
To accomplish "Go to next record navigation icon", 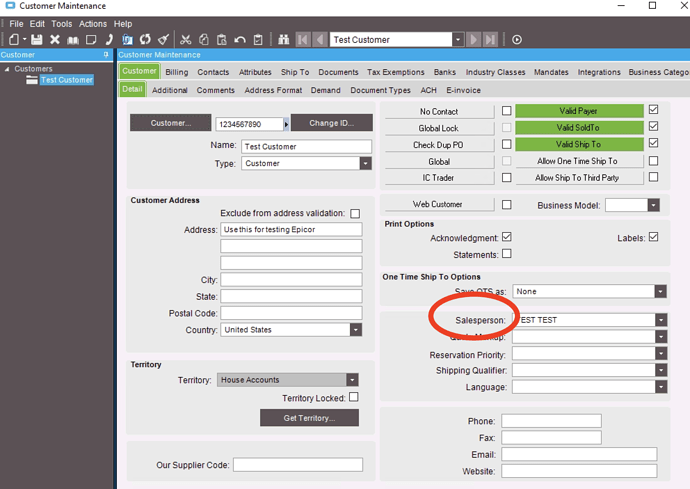I will 473,40.
